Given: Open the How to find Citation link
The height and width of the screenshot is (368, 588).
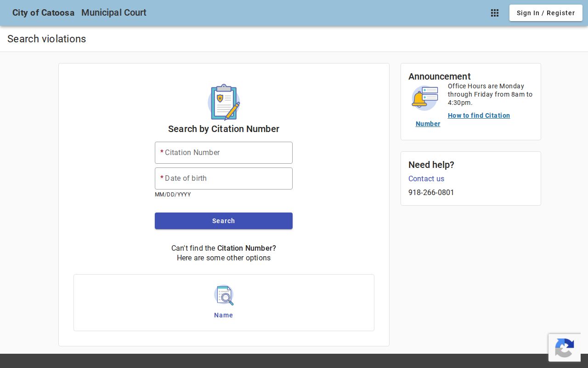Looking at the screenshot, I should [x=479, y=115].
